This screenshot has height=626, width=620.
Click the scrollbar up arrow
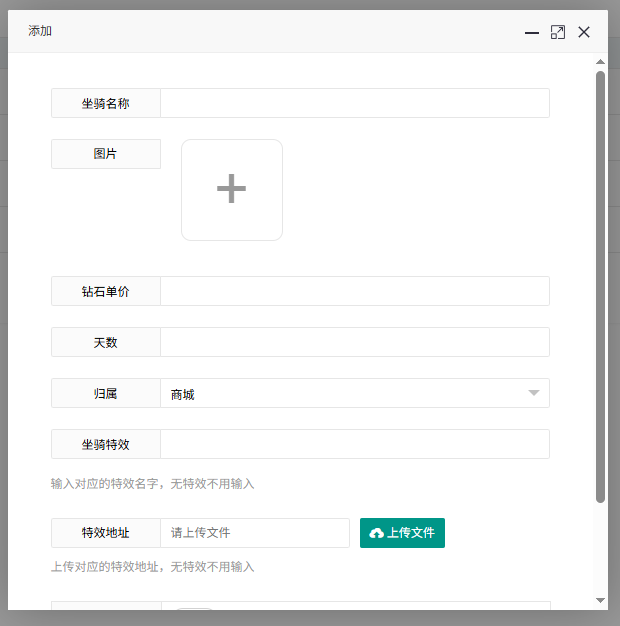pyautogui.click(x=600, y=62)
